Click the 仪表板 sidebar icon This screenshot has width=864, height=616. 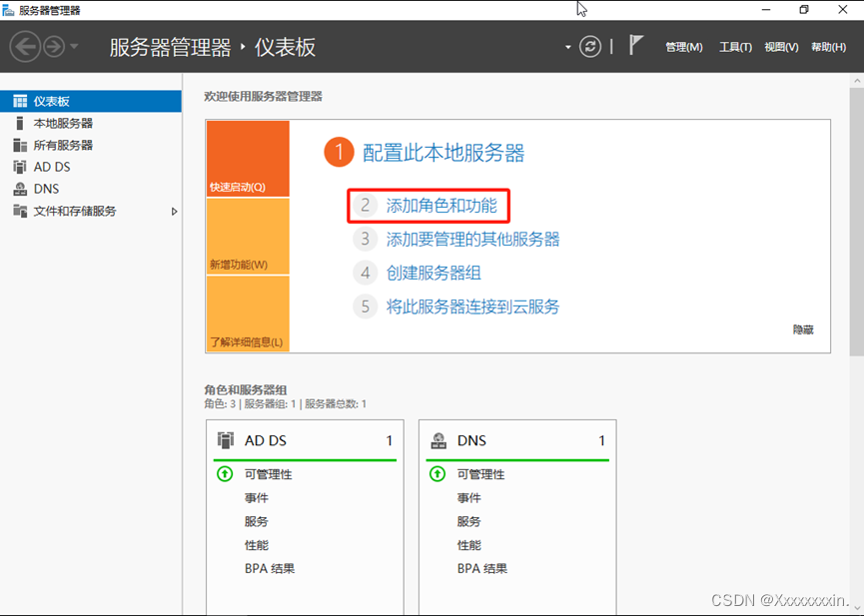20,102
